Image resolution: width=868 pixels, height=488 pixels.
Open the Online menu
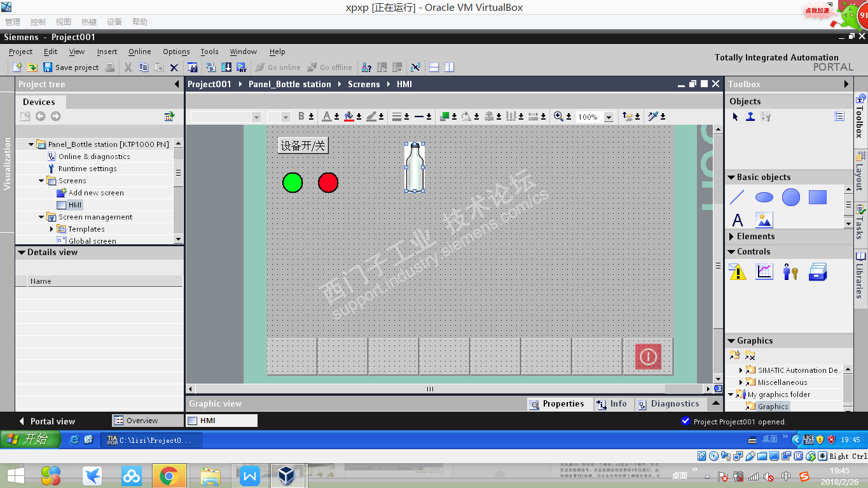(139, 52)
